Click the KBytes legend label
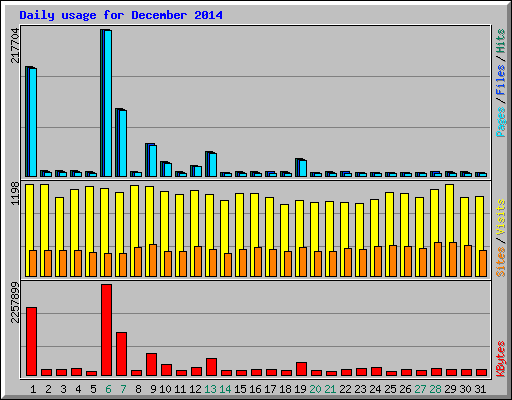This screenshot has width=512, height=400. [500, 359]
